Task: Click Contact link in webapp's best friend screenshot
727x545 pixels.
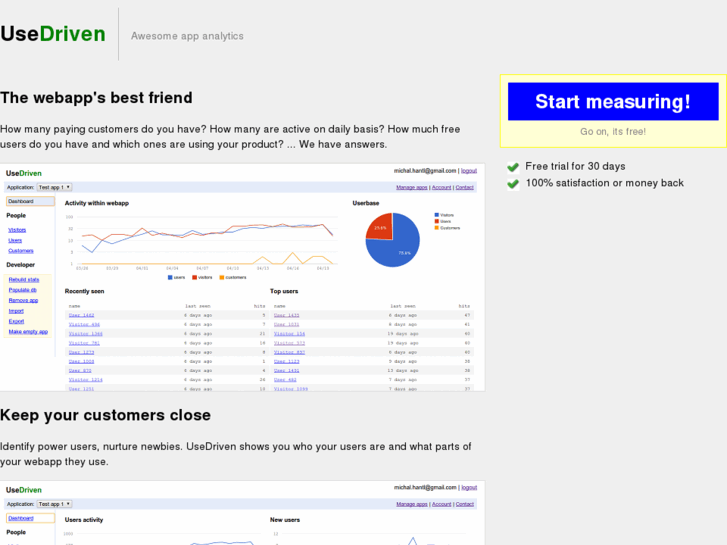Action: click(x=465, y=187)
